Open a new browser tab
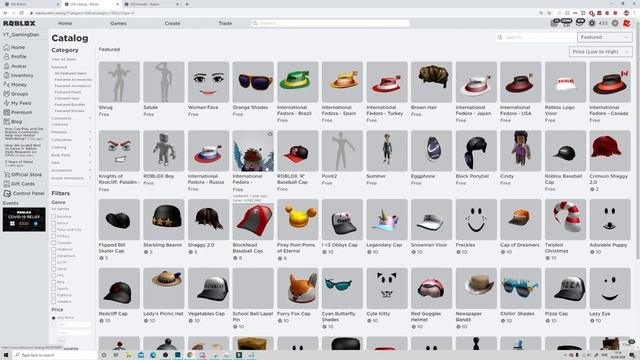Screen dimensions: 640x360 (187, 4)
